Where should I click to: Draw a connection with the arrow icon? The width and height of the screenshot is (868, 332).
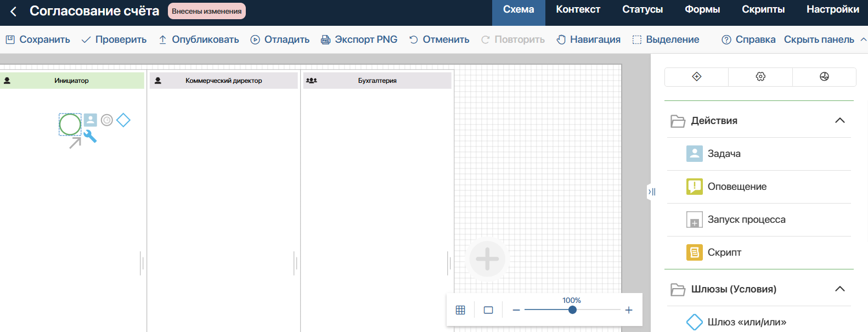[x=75, y=143]
